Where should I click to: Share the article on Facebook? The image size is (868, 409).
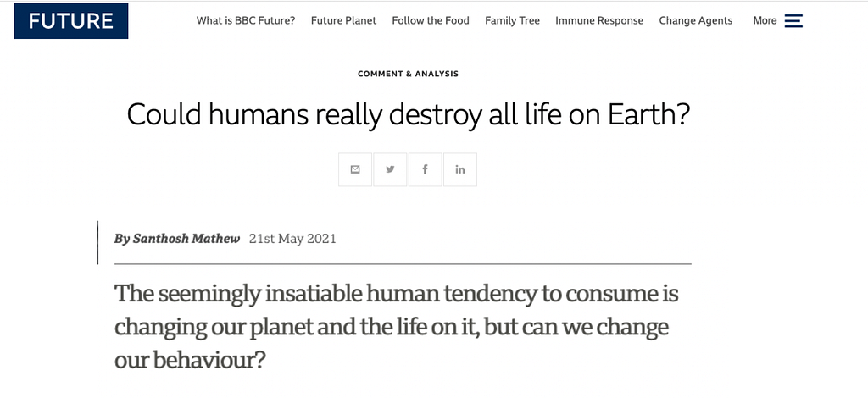coord(426,169)
